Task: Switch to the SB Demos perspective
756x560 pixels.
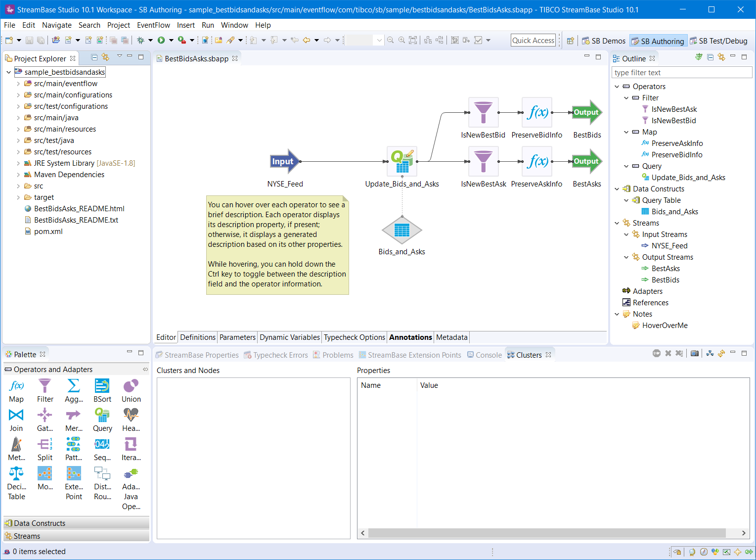Action: pyautogui.click(x=604, y=41)
